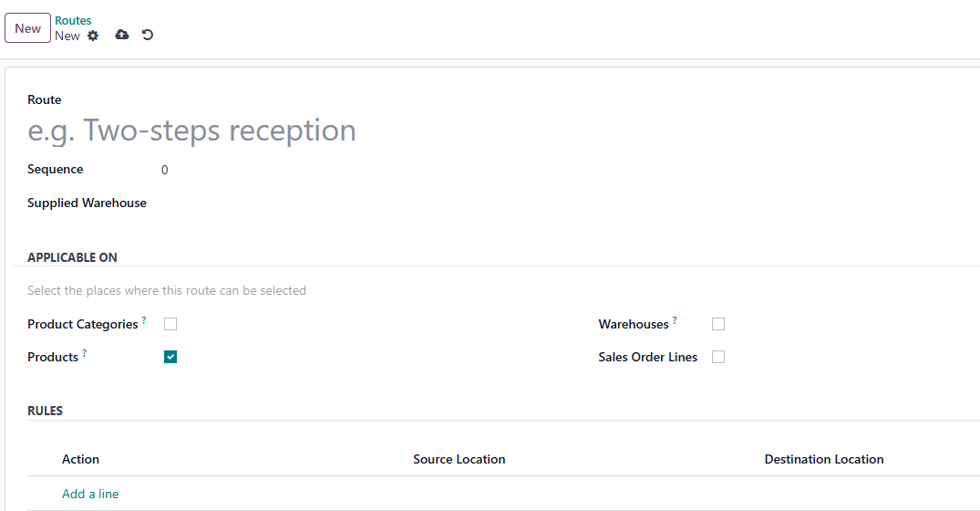Go back via Routes breadcrumb

[73, 21]
